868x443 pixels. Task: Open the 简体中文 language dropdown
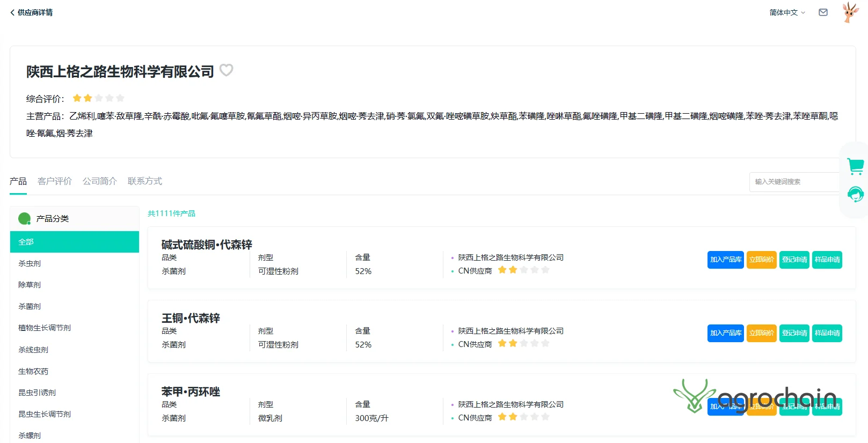pyautogui.click(x=787, y=12)
